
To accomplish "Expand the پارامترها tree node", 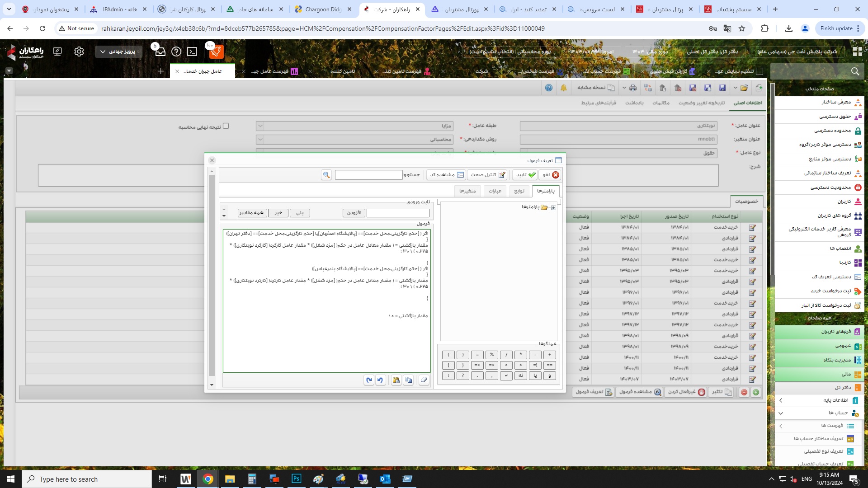I will 553,207.
